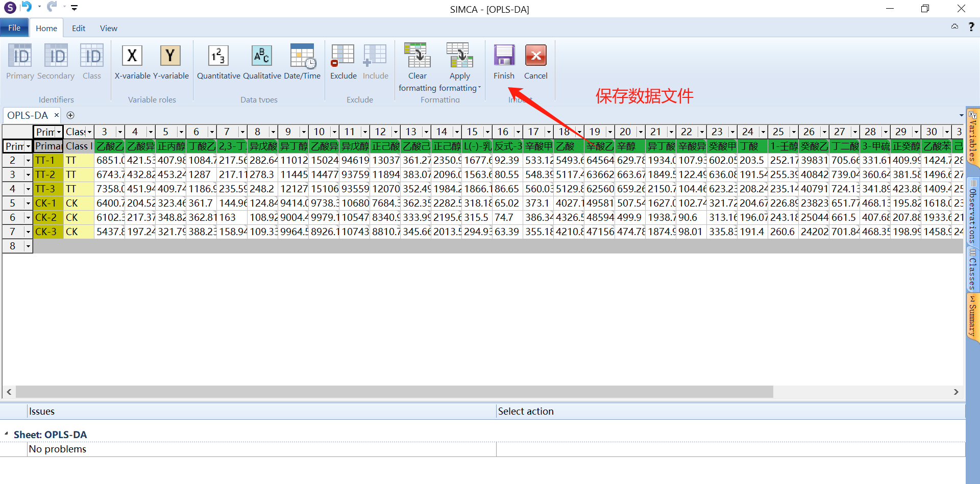The image size is (980, 484).
Task: Click Clear formatting in ribbon
Action: [x=418, y=56]
